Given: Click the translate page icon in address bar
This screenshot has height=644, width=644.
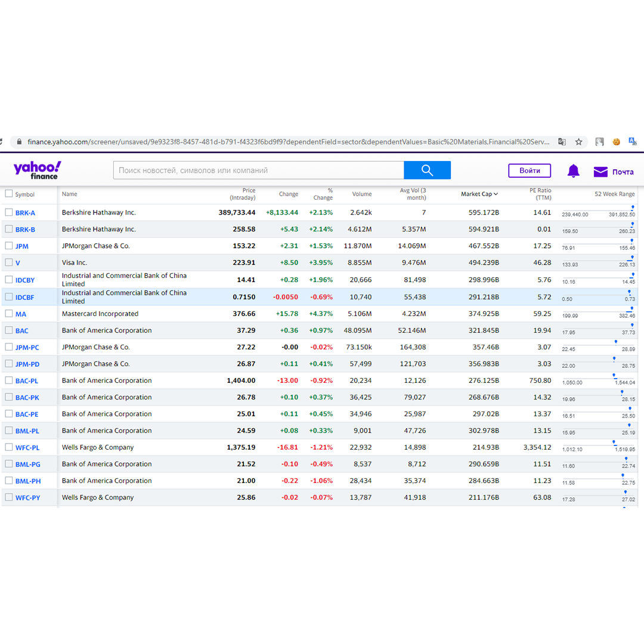Looking at the screenshot, I should coord(562,142).
